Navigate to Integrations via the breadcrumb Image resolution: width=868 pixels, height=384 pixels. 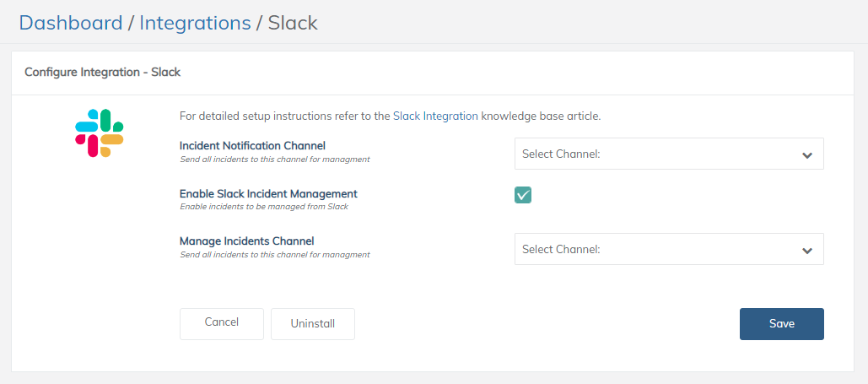[x=195, y=23]
